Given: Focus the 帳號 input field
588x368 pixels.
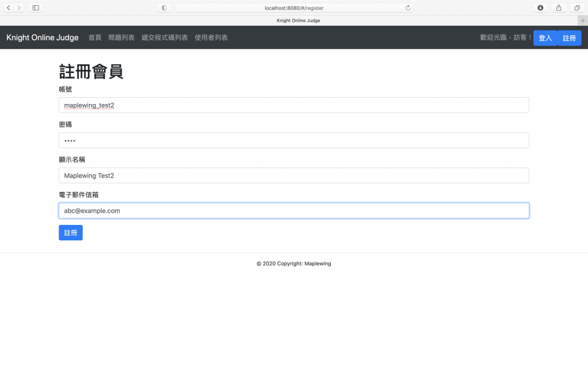Looking at the screenshot, I should coord(294,105).
